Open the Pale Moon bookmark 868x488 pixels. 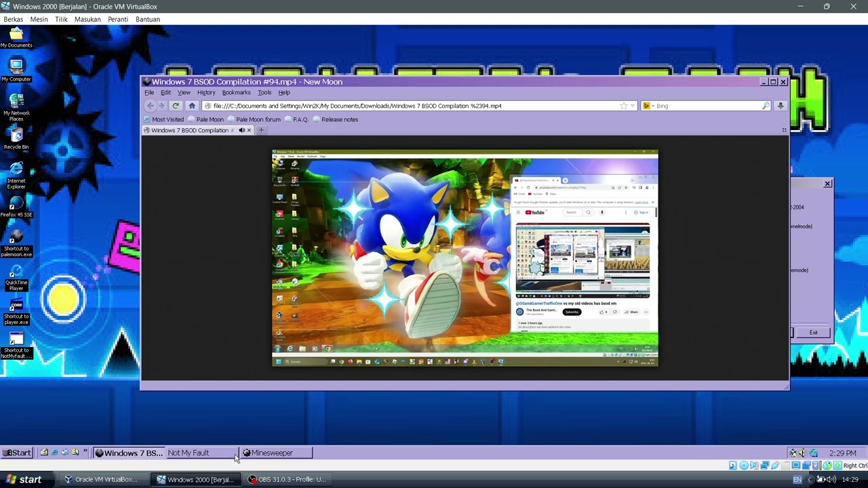click(205, 119)
